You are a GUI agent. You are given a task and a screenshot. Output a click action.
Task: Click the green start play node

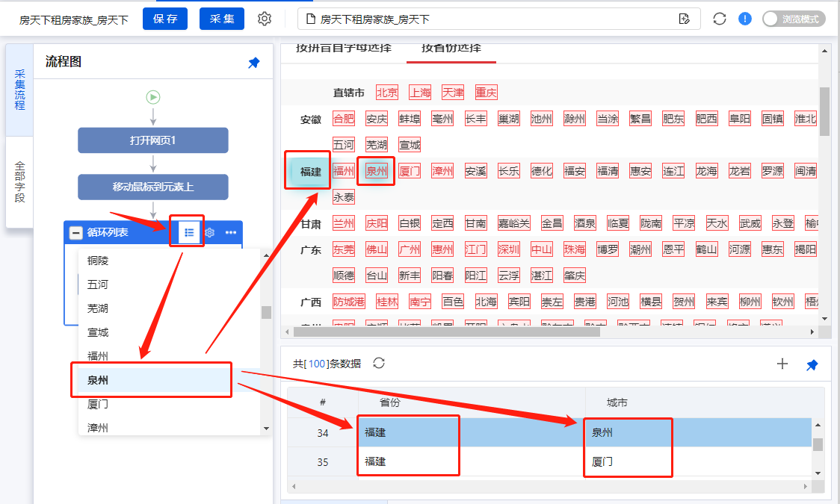153,97
